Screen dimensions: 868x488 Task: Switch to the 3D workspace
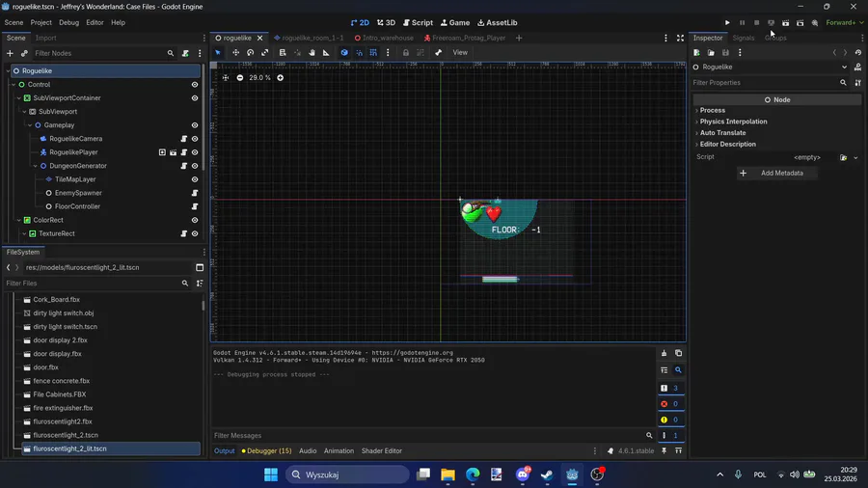click(387, 23)
